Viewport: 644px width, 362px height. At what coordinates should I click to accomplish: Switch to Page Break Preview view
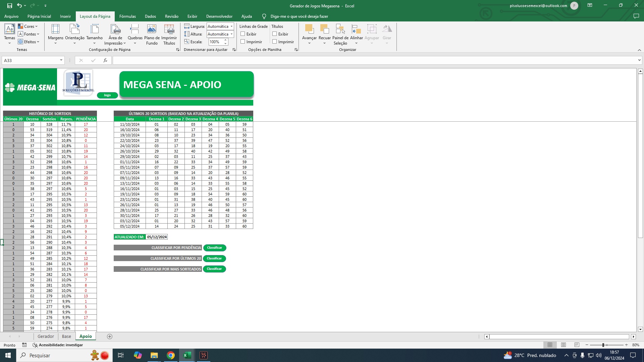pos(577,345)
